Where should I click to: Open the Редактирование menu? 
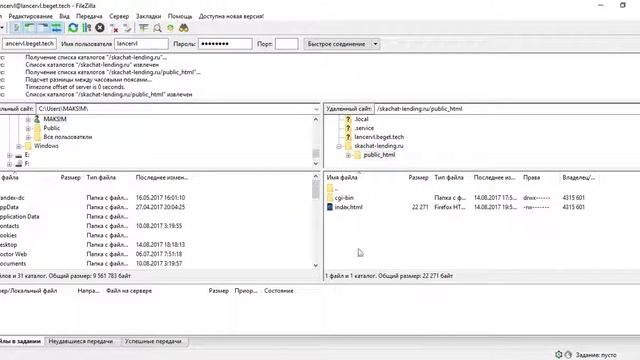(x=31, y=16)
